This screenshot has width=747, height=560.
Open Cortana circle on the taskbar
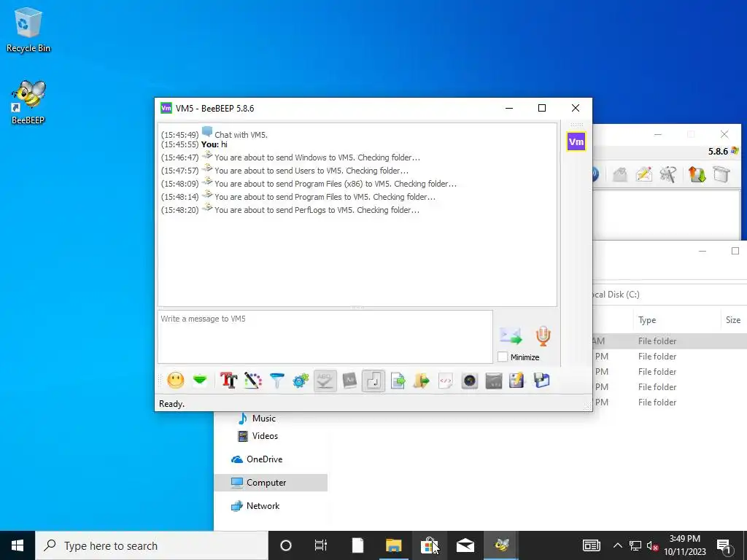click(x=286, y=545)
